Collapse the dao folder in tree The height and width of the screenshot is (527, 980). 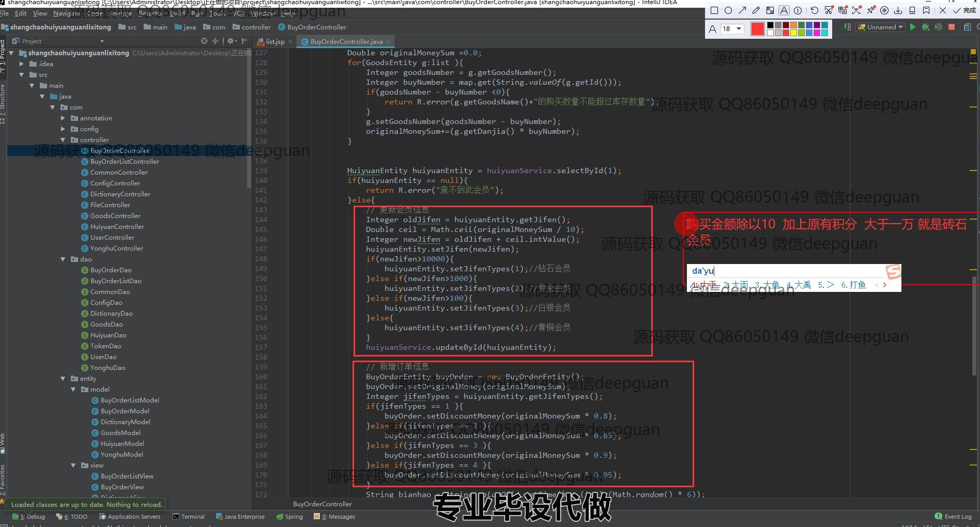pos(63,259)
